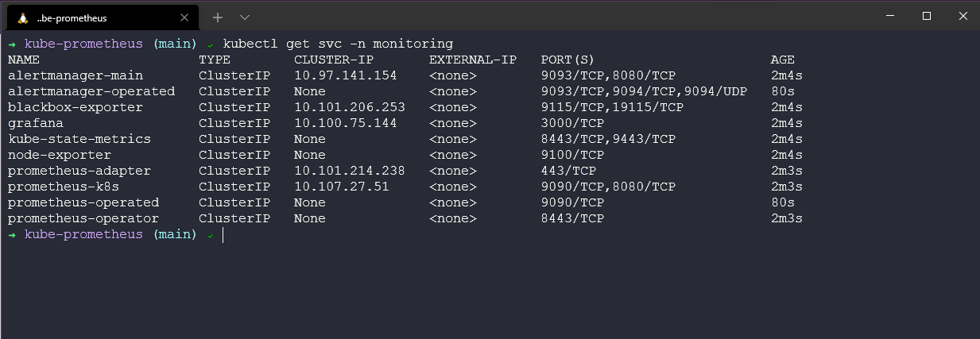Screen dimensions: 980x339
Task: Expand the new tab profile dropdown chevron
Action: pyautogui.click(x=244, y=17)
